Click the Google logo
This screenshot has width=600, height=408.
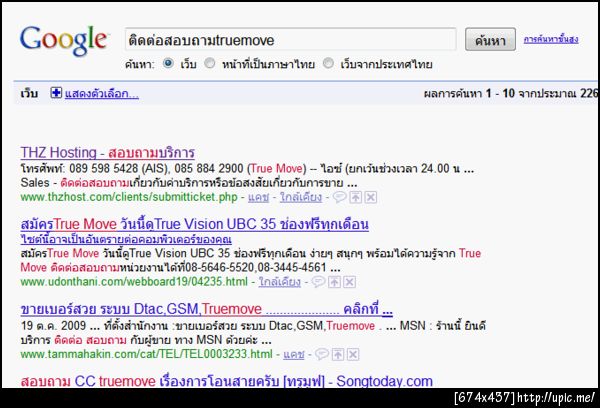[64, 40]
